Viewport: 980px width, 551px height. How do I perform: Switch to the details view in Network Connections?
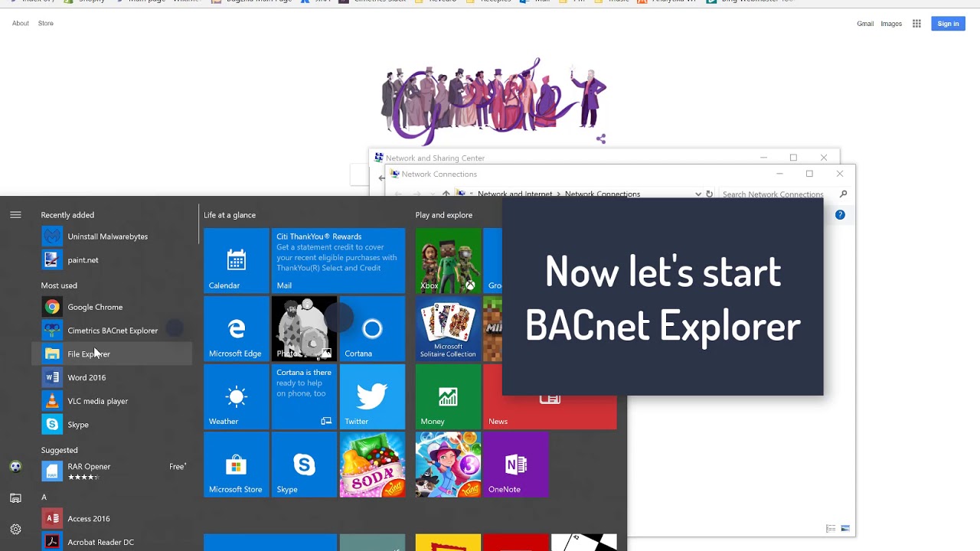click(831, 529)
